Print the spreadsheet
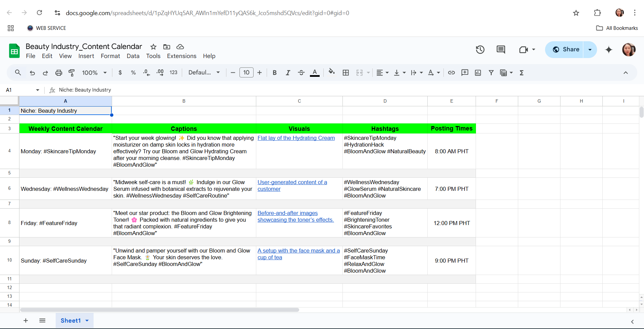644x329 pixels. pyautogui.click(x=59, y=72)
